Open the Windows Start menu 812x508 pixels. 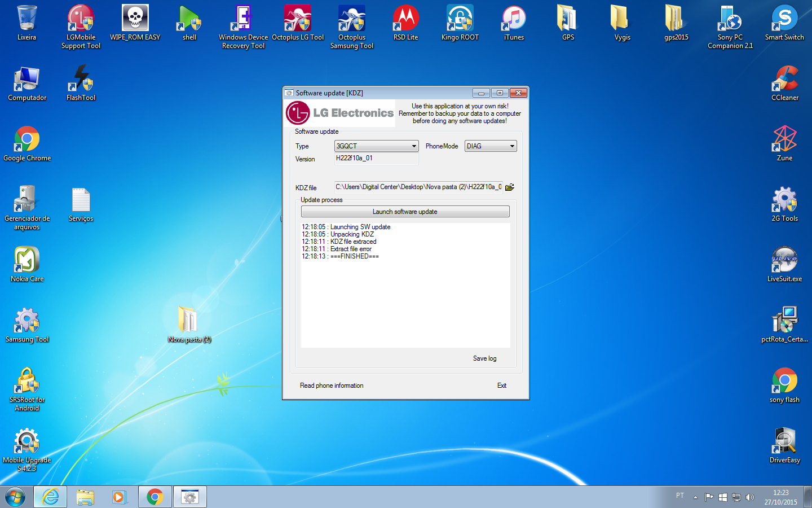15,497
